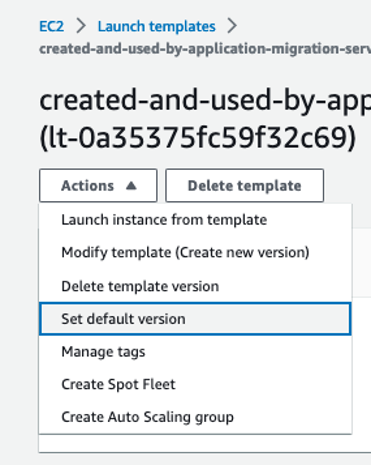Go to Launch templates breadcrumb
This screenshot has width=372, height=466.
(156, 26)
